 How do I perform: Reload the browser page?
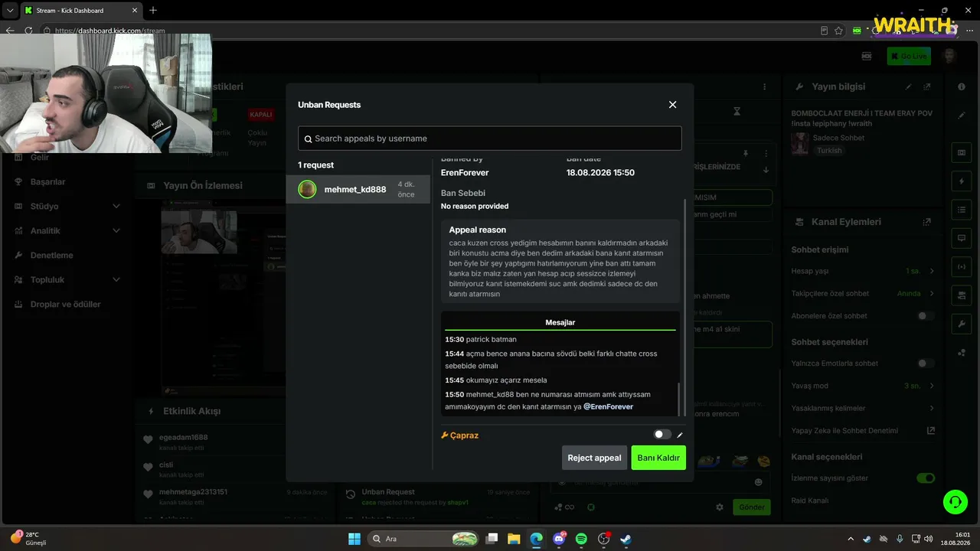point(28,31)
